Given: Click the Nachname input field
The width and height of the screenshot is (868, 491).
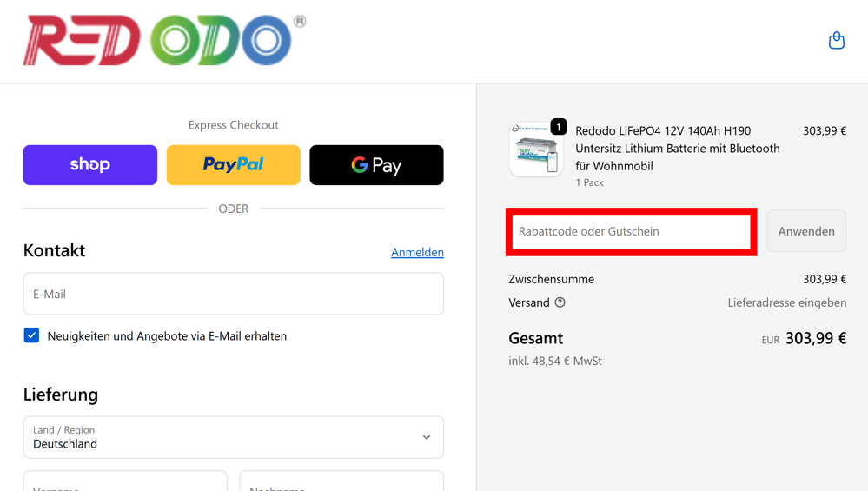Looking at the screenshot, I should (341, 481).
